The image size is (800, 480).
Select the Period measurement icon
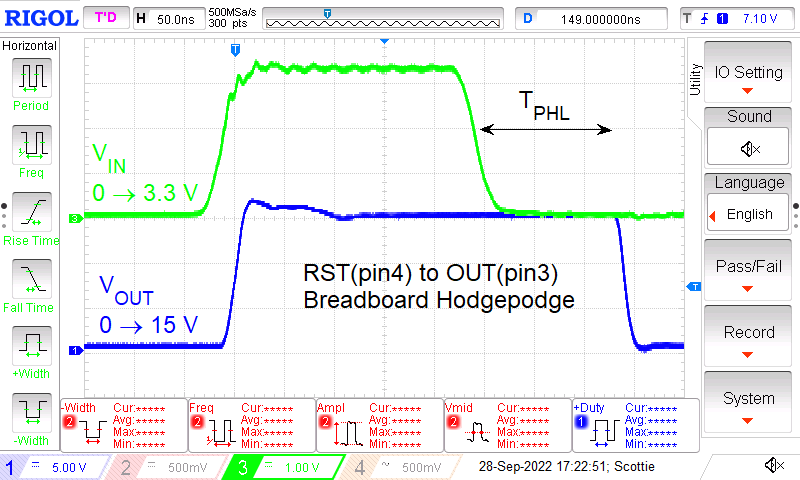pyautogui.click(x=32, y=78)
